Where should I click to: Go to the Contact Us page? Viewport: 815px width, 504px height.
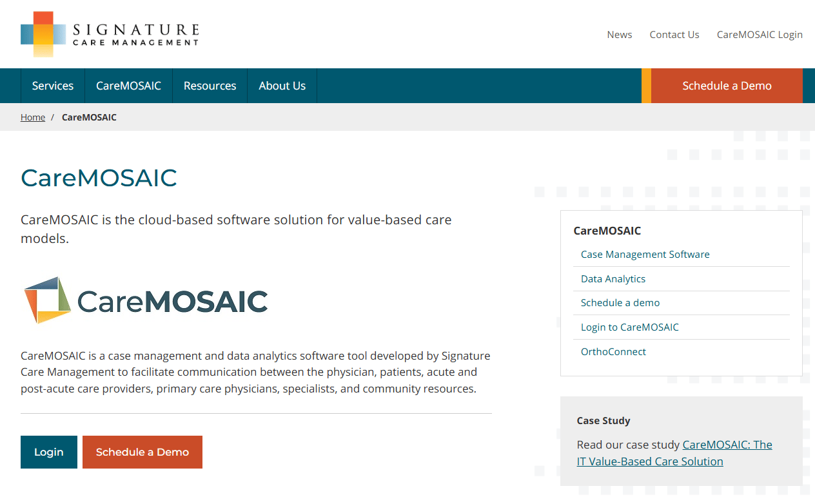[x=674, y=35]
